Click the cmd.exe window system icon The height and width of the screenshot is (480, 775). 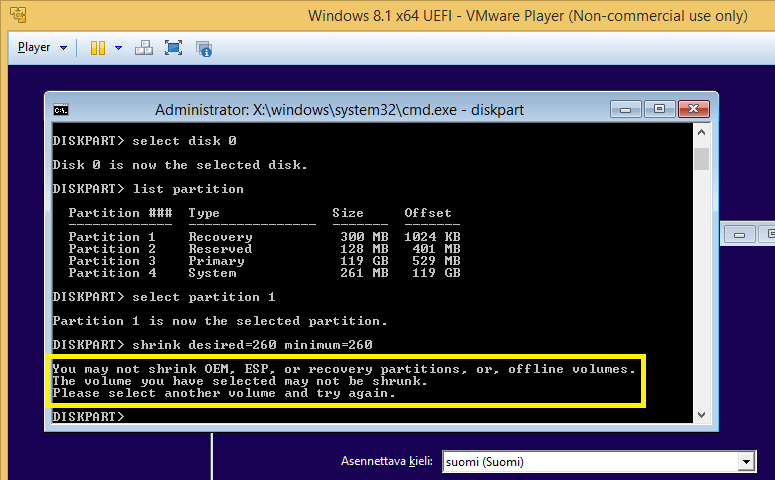61,109
